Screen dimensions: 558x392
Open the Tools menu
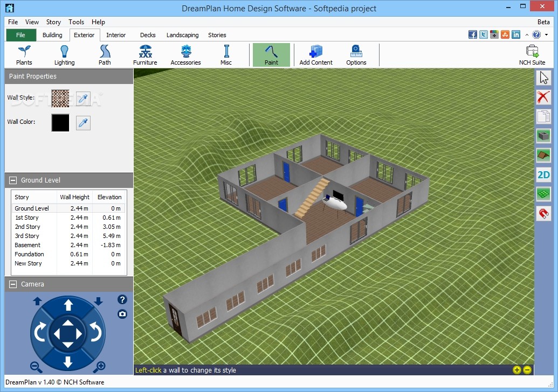click(76, 22)
